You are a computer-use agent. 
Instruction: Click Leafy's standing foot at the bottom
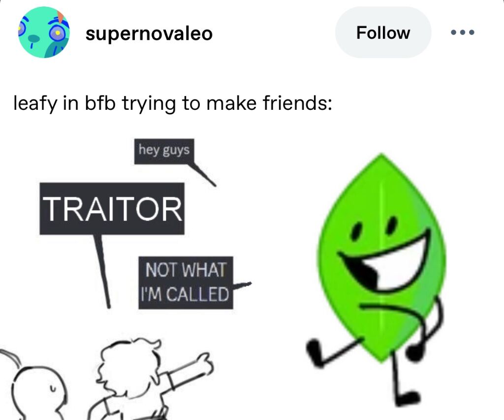tap(407, 398)
